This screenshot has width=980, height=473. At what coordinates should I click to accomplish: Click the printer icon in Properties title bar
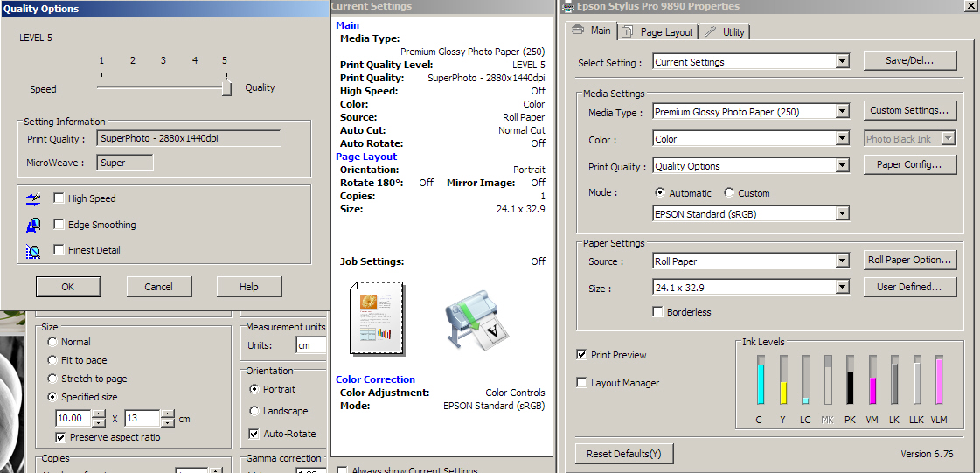pos(567,7)
